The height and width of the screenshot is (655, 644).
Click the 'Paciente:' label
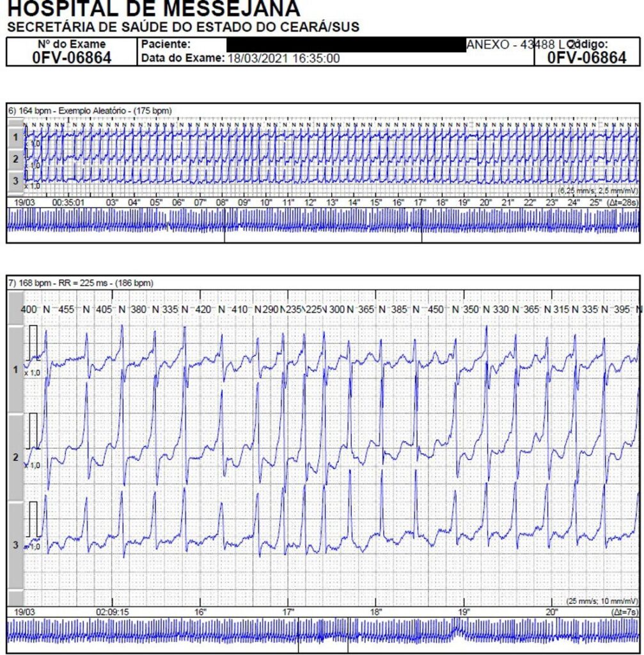(x=166, y=44)
